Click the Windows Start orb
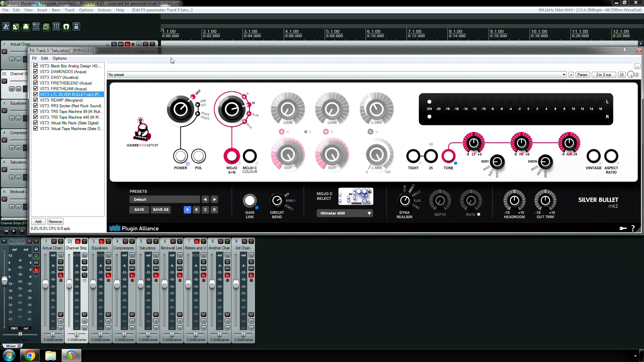 click(x=9, y=355)
